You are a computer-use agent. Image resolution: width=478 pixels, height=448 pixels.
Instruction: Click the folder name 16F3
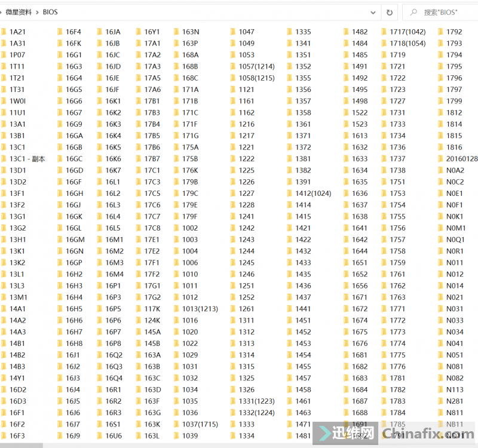coord(17,436)
